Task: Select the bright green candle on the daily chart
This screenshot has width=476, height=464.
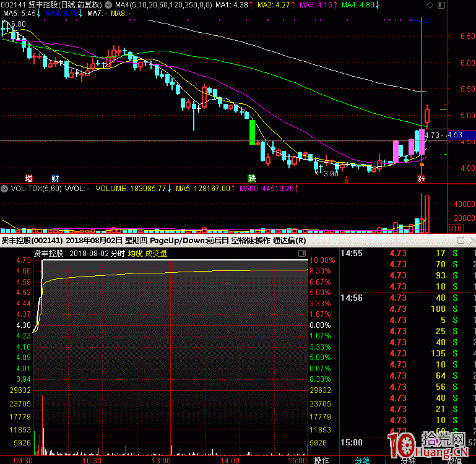Action: point(252,132)
